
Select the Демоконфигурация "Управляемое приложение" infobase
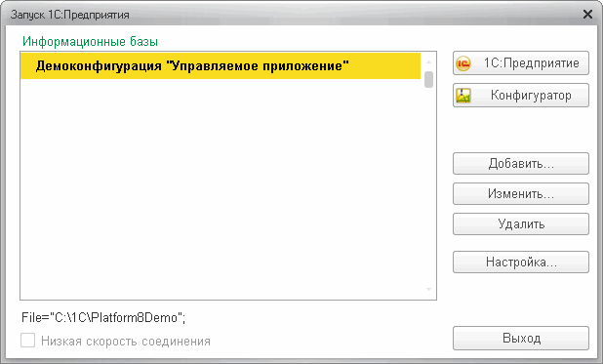tap(221, 65)
